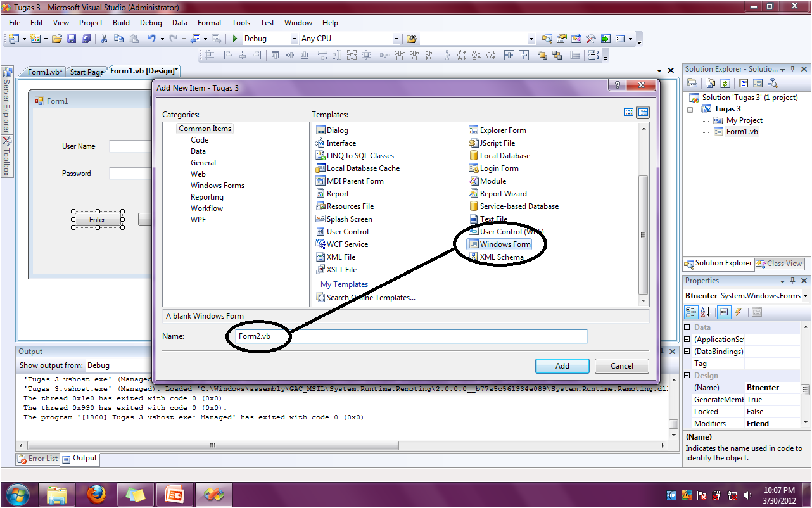Click the Enter button on Form1
Image resolution: width=812 pixels, height=508 pixels.
pos(97,220)
